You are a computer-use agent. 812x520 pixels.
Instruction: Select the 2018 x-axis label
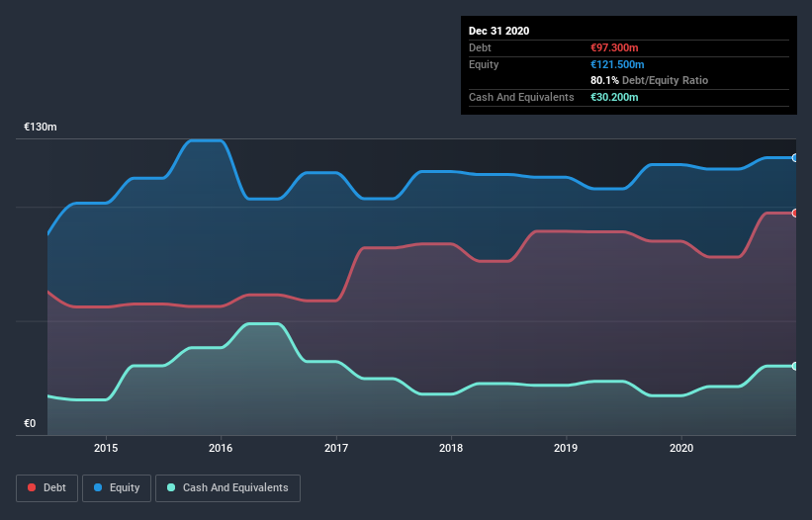[451, 448]
